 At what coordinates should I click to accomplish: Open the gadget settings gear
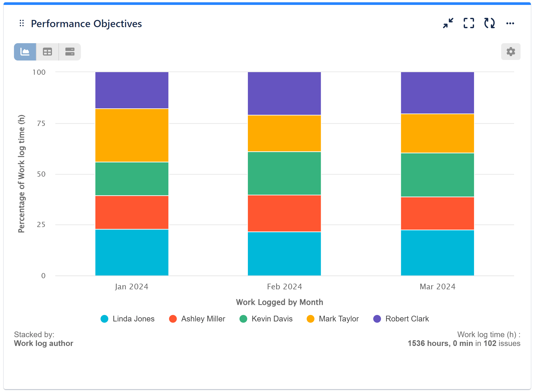(x=510, y=52)
